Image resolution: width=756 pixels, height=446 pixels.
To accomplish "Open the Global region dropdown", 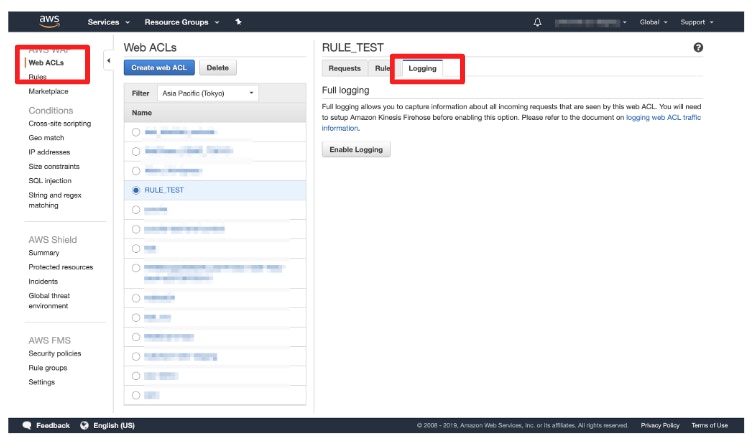I will pos(653,22).
